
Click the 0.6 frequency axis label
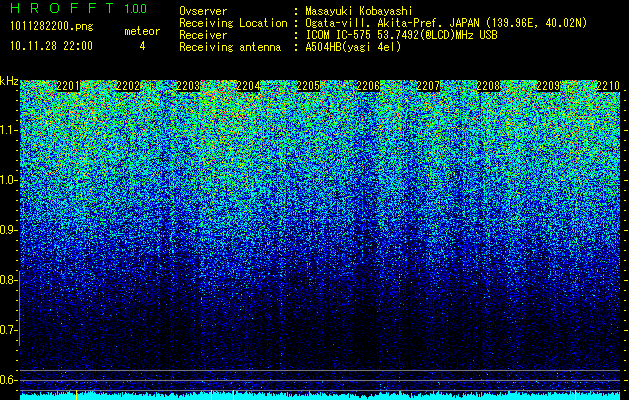[7, 380]
